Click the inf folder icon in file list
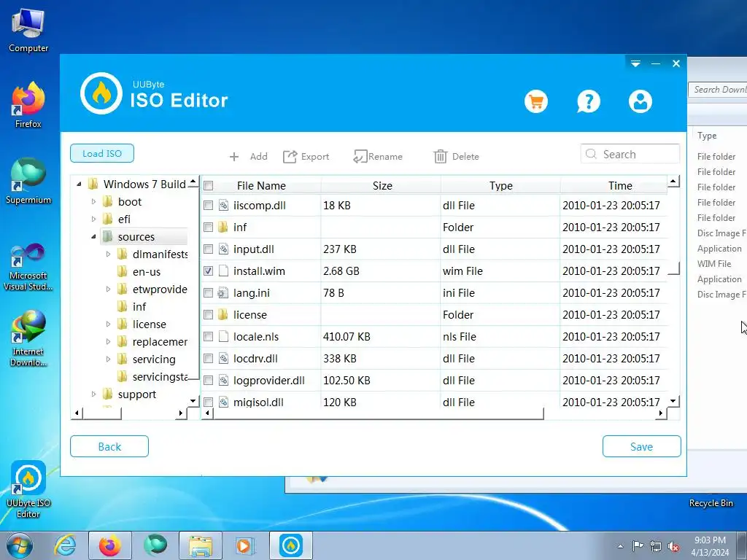 click(223, 227)
